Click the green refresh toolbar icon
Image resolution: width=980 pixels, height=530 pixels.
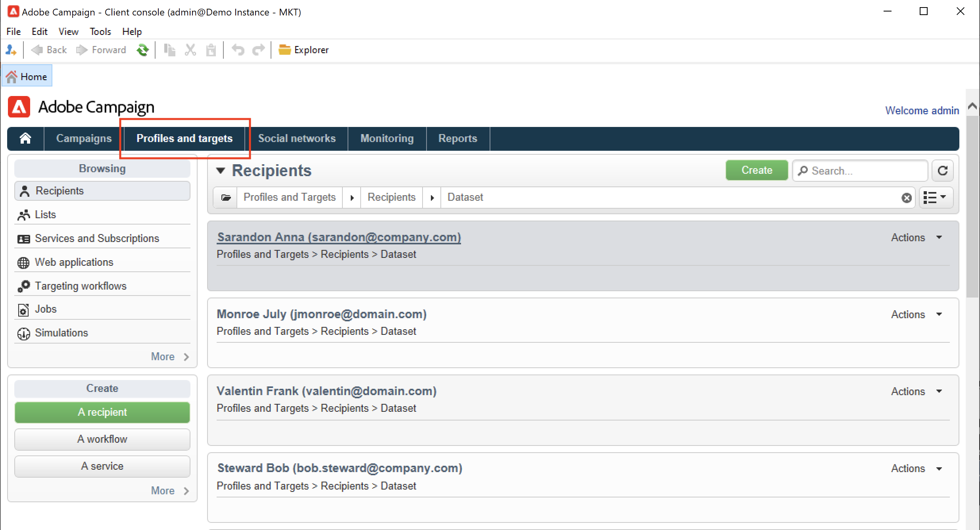point(142,50)
